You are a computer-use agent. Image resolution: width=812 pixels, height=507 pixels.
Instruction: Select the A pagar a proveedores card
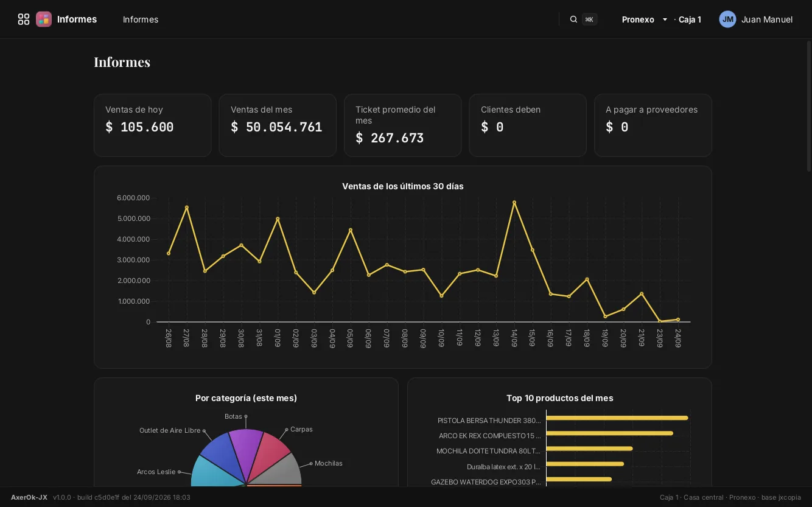653,125
